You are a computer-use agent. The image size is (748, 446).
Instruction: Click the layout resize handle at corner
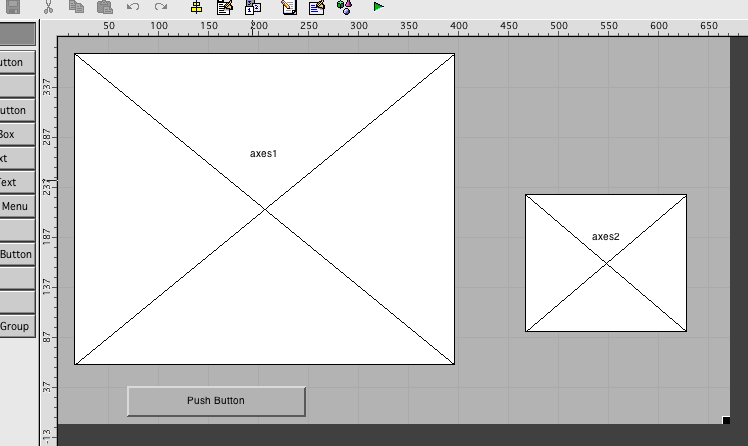coord(726,420)
